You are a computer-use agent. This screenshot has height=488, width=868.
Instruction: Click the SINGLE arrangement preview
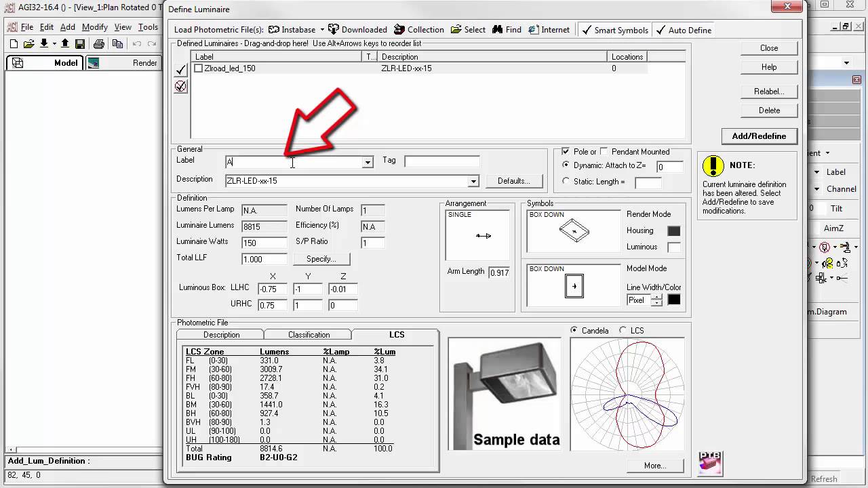(x=477, y=235)
